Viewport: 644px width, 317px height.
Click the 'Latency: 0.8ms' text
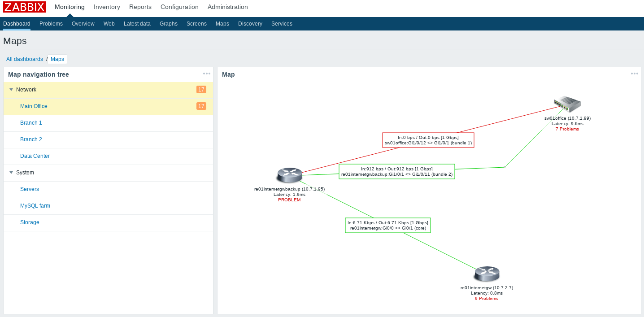[487, 293]
